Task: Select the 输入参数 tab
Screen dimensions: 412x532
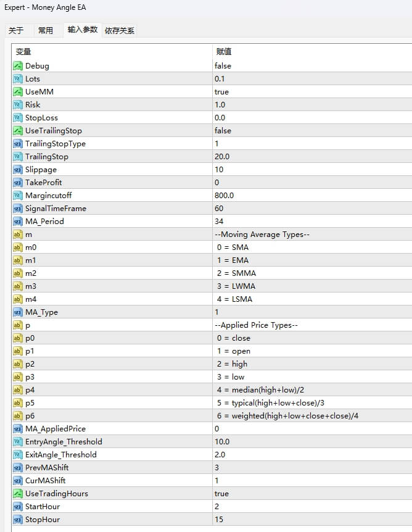Action: (83, 30)
